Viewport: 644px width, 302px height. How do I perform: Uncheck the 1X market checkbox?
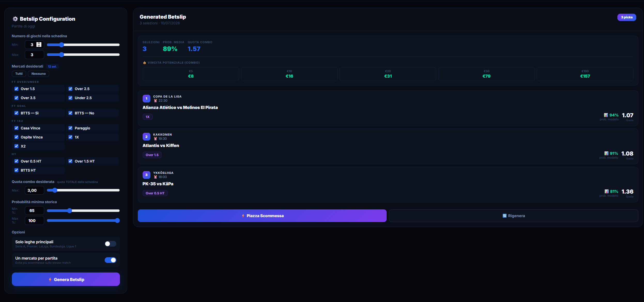70,137
